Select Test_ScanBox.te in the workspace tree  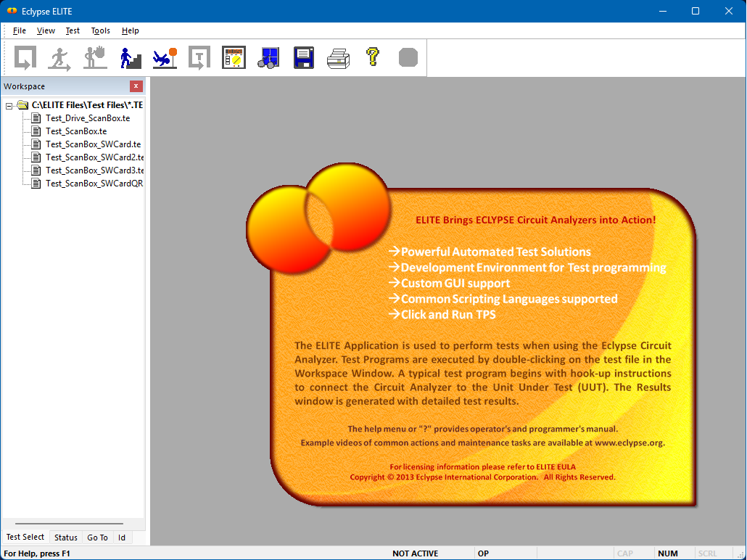[76, 131]
